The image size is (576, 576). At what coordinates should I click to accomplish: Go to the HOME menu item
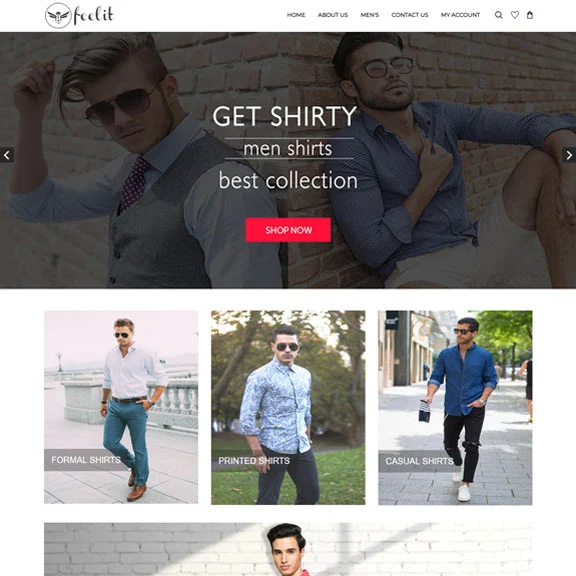296,15
